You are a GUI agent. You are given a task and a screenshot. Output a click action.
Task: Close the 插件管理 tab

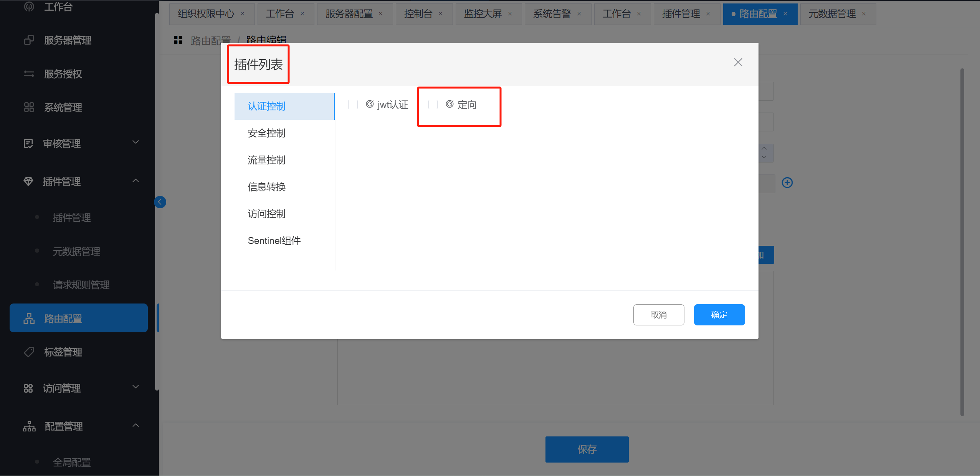click(708, 14)
